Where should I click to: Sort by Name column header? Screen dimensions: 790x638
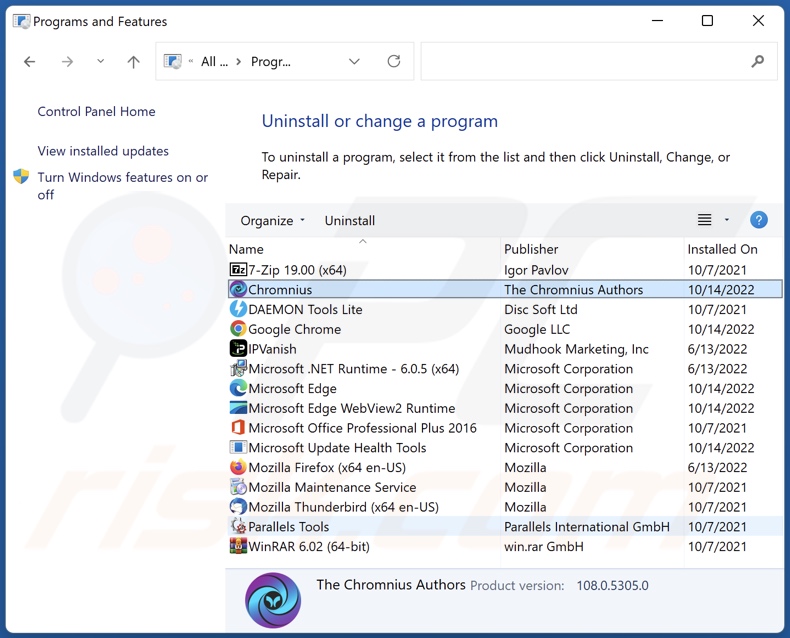click(246, 249)
